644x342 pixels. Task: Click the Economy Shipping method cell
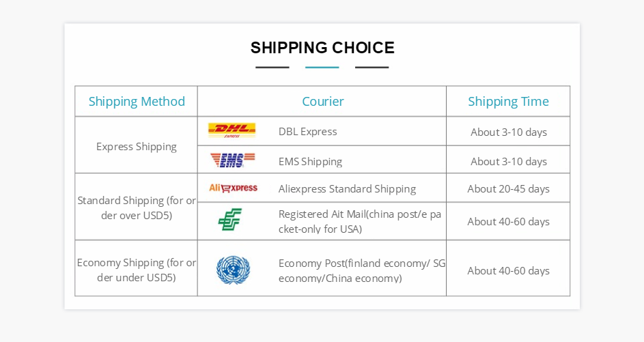(x=137, y=270)
